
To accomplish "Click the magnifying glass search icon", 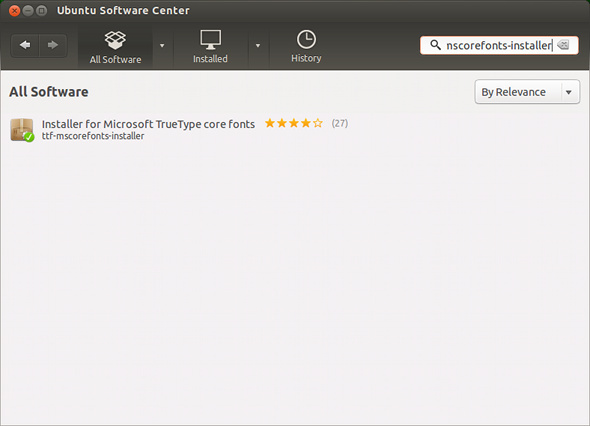I will [435, 45].
